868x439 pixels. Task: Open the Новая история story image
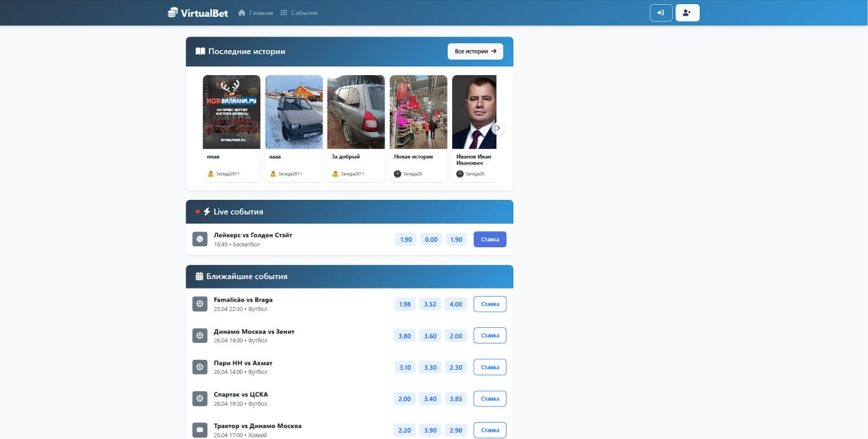418,112
